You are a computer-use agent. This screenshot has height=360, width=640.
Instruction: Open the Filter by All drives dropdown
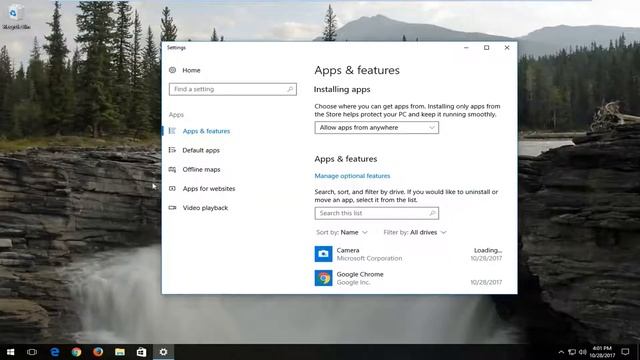(415, 232)
